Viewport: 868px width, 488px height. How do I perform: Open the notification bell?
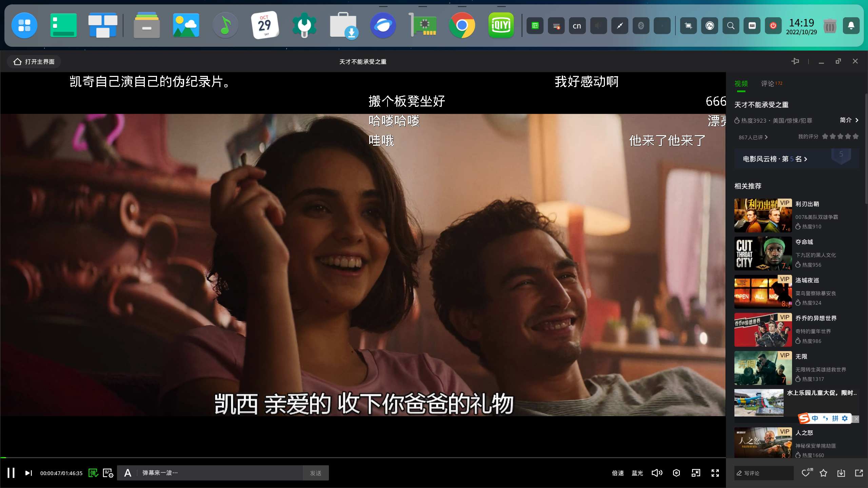click(851, 26)
